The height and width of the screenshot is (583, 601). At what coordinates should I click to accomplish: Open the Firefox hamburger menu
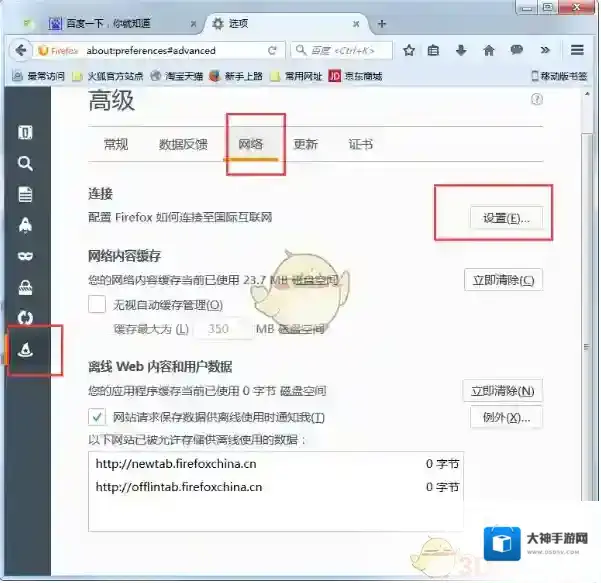click(577, 50)
